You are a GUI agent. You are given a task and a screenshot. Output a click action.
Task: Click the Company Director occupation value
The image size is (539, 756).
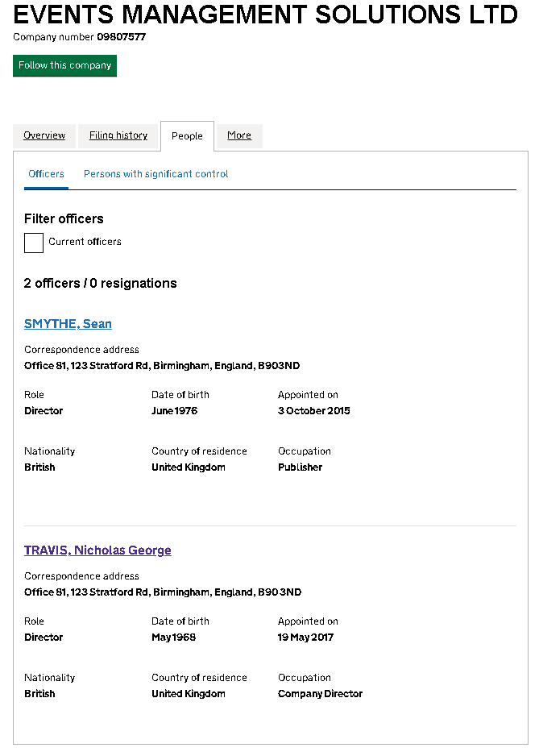[321, 694]
